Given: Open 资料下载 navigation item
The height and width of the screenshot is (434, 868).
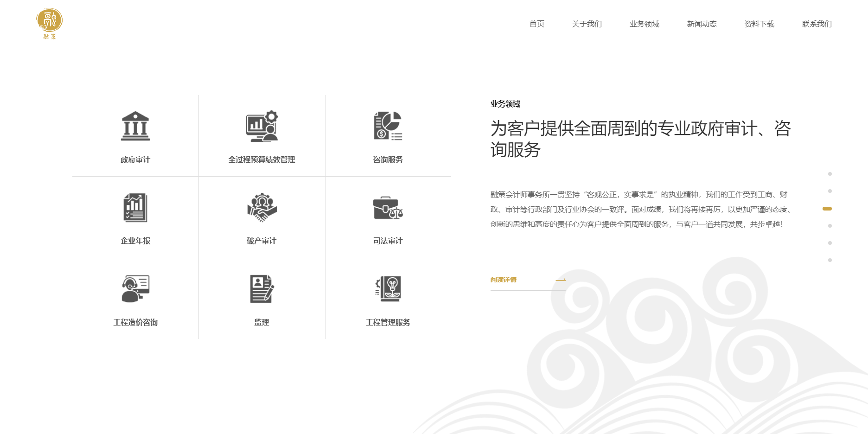Looking at the screenshot, I should (x=759, y=24).
